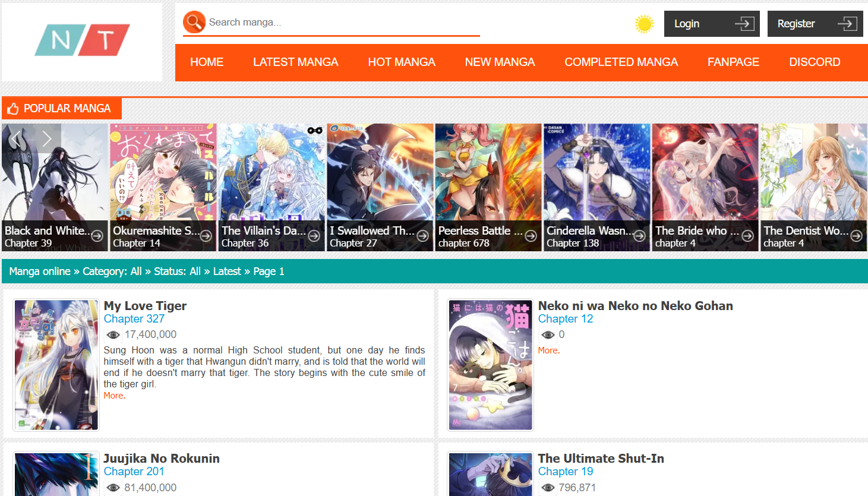Click arrow icon on Cinderella Wasn't tile
The height and width of the screenshot is (496, 868).
point(639,236)
